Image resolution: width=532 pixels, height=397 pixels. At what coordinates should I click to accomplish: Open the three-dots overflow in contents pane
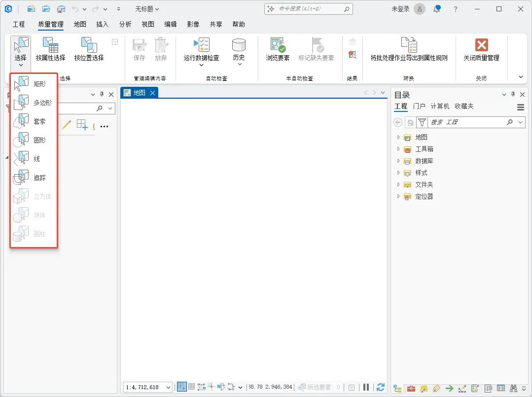click(x=104, y=126)
